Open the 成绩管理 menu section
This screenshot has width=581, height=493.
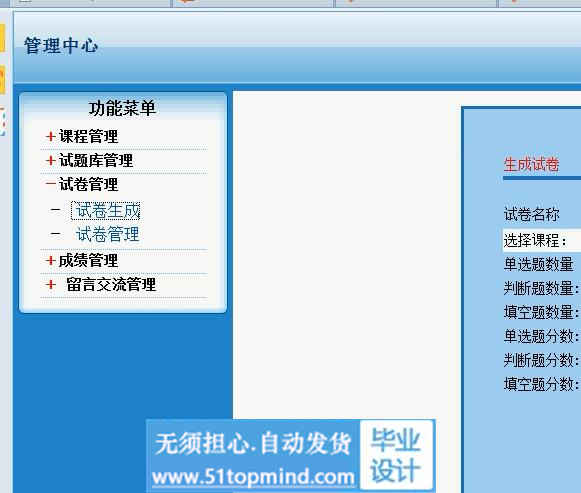click(x=89, y=260)
